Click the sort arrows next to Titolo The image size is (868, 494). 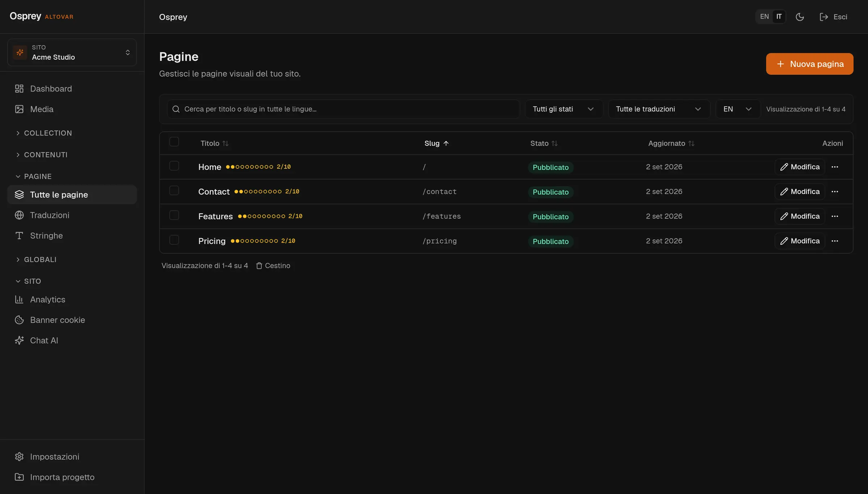click(225, 143)
